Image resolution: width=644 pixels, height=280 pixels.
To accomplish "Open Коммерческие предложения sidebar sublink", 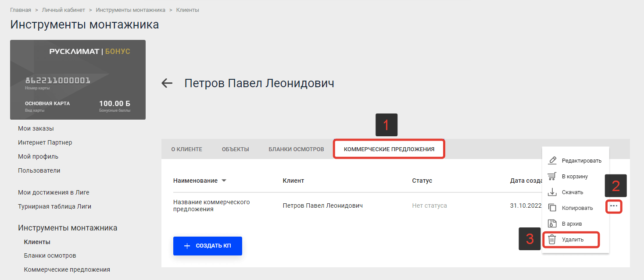I will click(67, 269).
